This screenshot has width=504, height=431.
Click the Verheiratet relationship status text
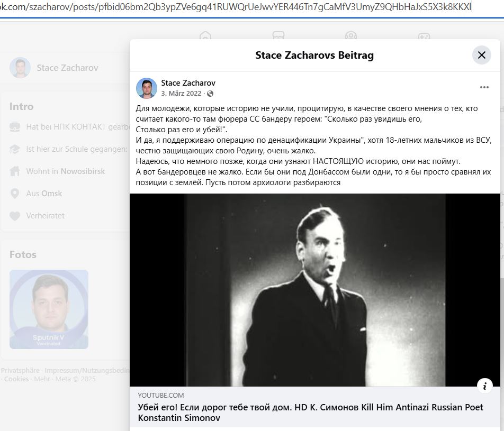[x=46, y=216]
